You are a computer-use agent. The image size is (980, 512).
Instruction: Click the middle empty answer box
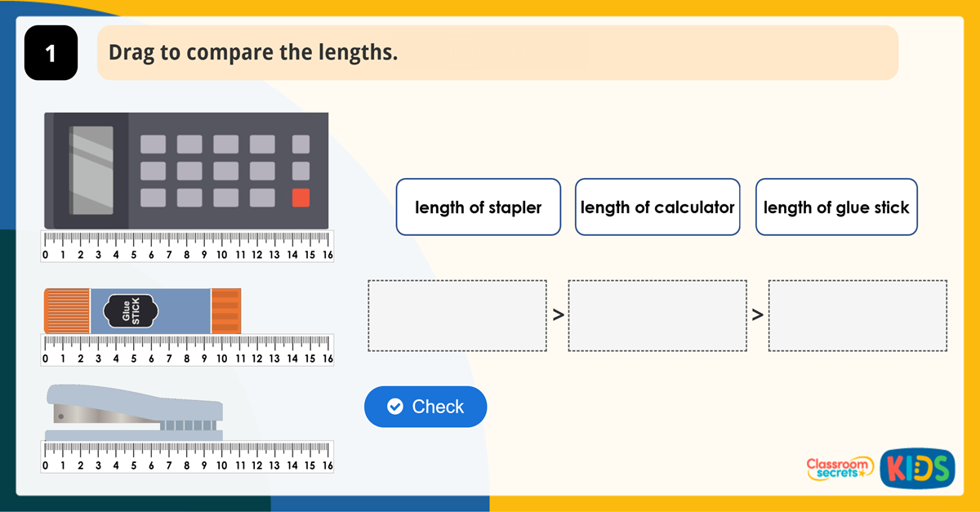click(657, 315)
